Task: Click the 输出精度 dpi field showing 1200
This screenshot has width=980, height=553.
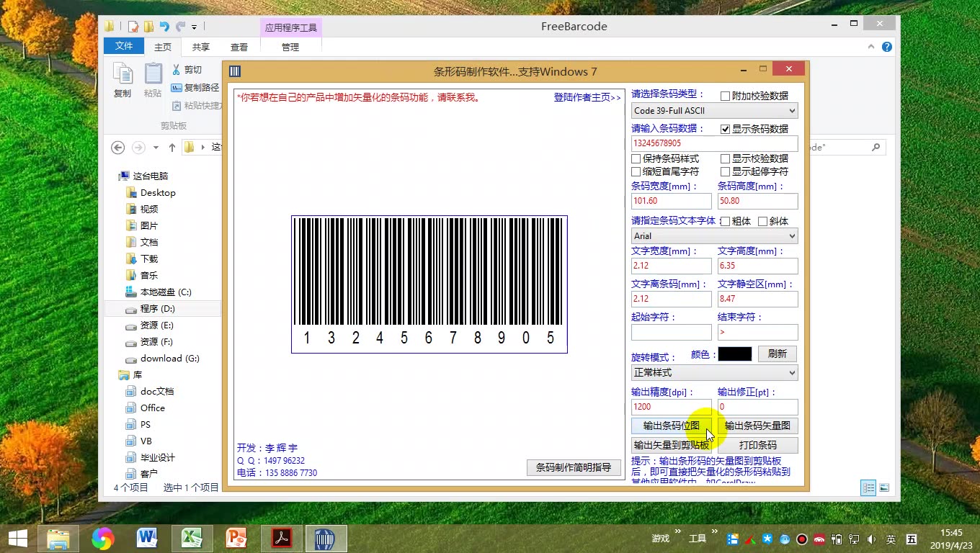Action: [x=671, y=407]
